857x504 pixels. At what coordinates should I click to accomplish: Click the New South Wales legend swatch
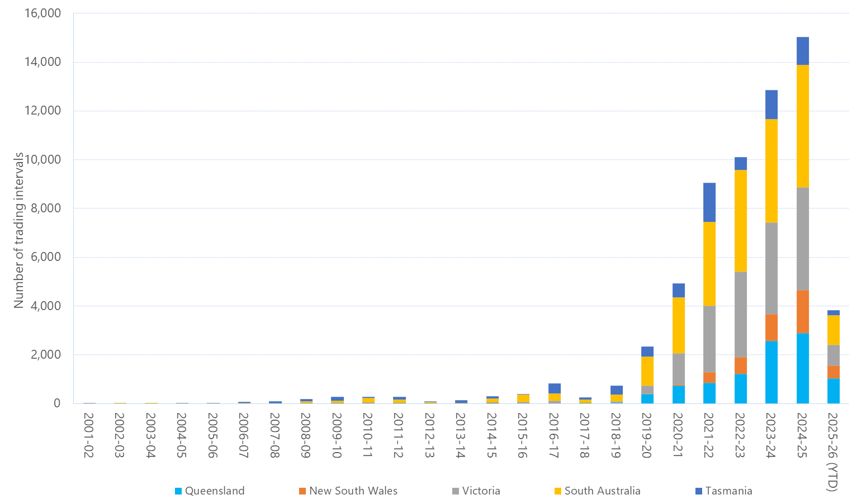click(x=302, y=491)
